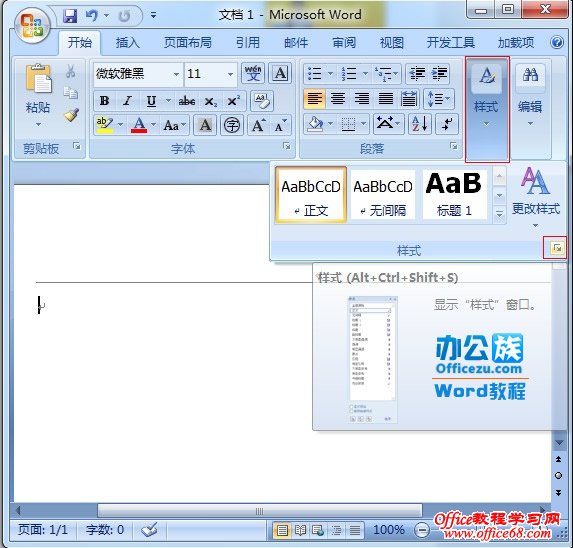This screenshot has height=548, width=573.
Task: Toggle bold formatting
Action: (x=105, y=100)
